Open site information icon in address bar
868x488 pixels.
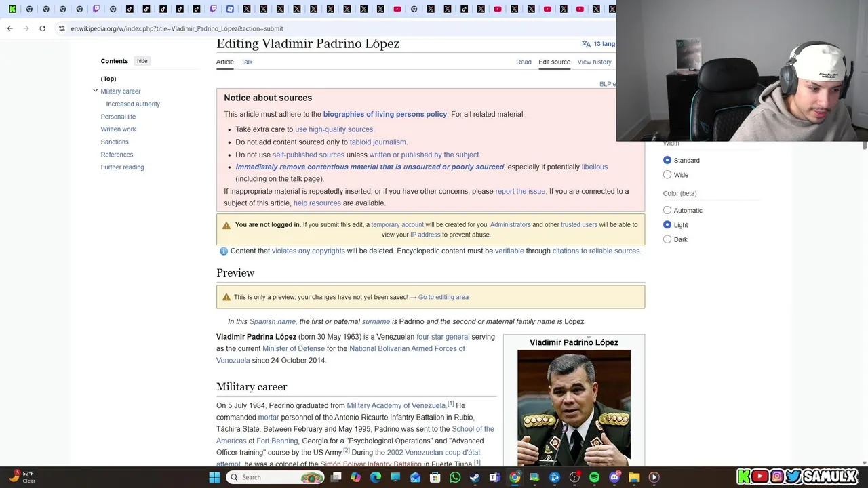pos(62,28)
